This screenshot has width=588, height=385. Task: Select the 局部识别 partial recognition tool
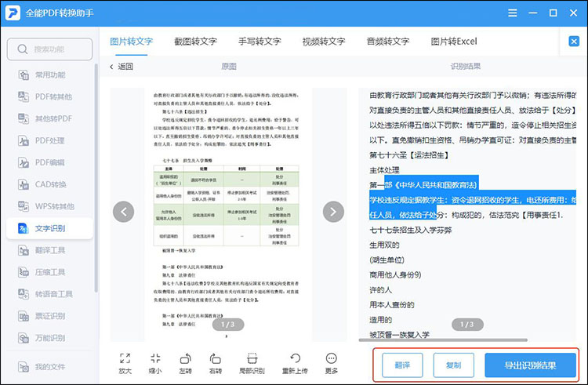point(252,358)
